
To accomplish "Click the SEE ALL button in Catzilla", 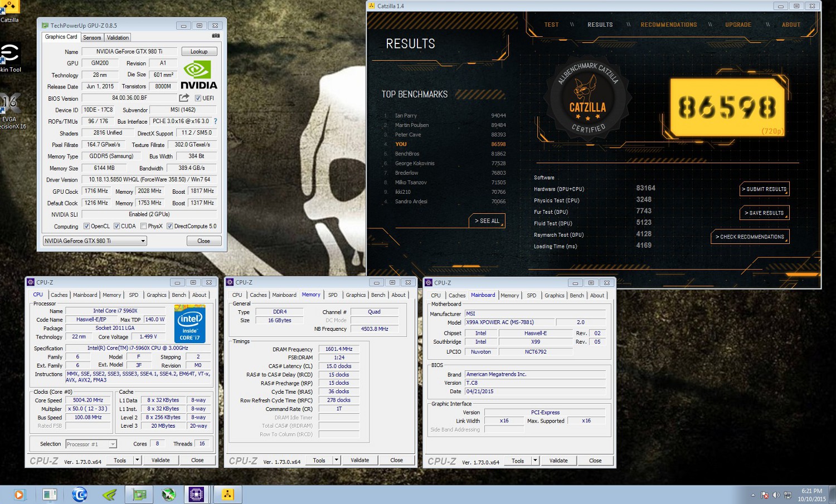I will coord(487,221).
